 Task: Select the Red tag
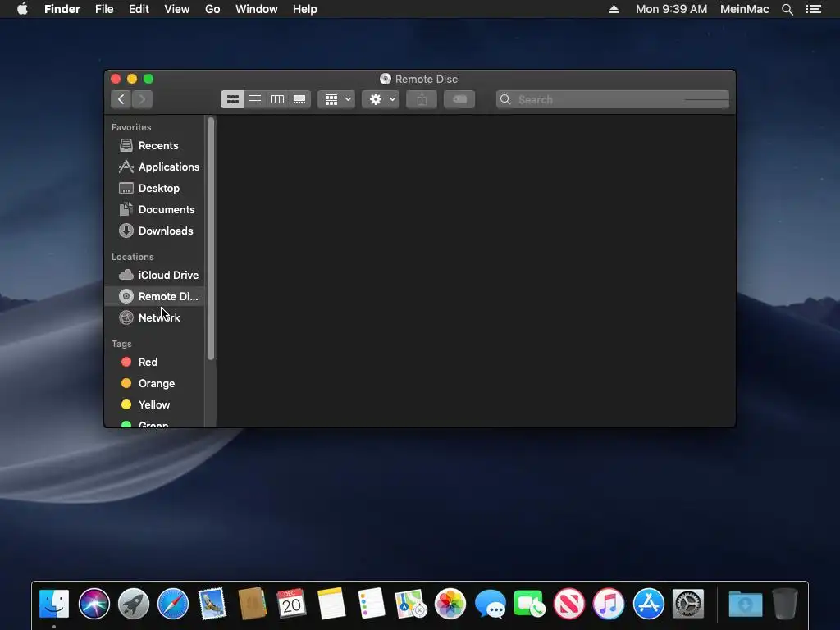[x=154, y=362]
